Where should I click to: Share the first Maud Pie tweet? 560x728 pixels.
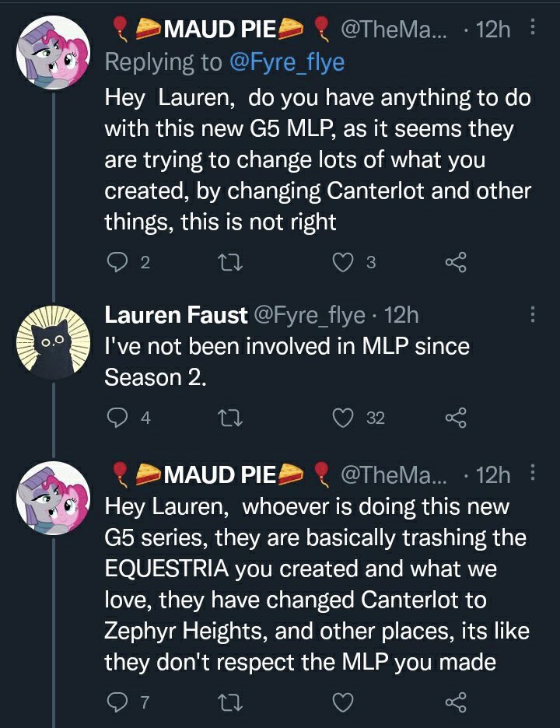tap(455, 262)
